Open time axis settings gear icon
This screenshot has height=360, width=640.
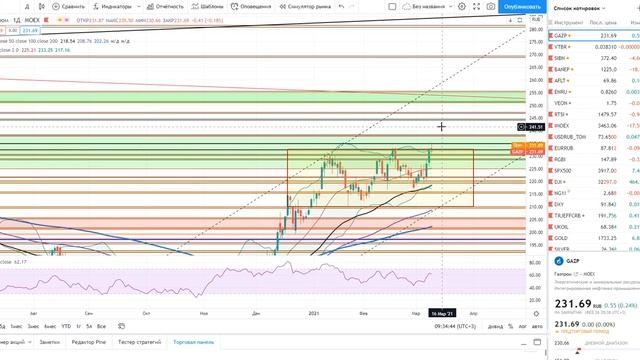coord(536,313)
